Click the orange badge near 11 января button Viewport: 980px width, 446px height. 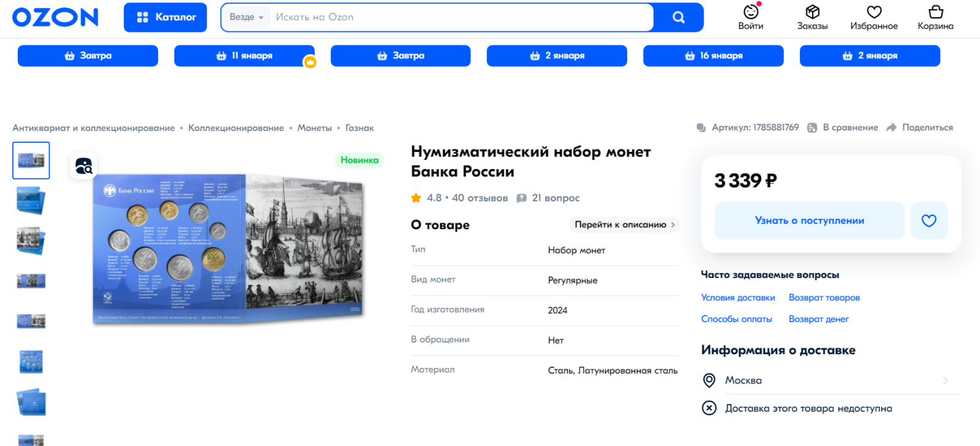click(311, 62)
